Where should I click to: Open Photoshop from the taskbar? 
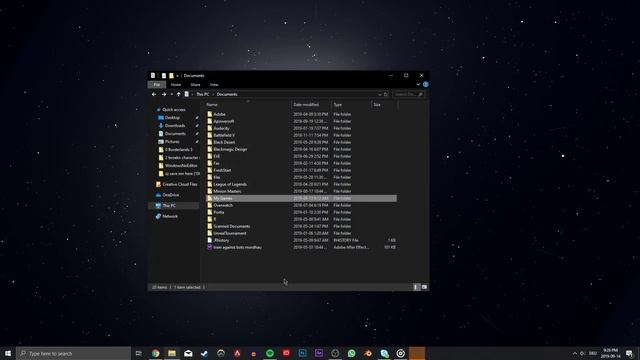[302, 353]
